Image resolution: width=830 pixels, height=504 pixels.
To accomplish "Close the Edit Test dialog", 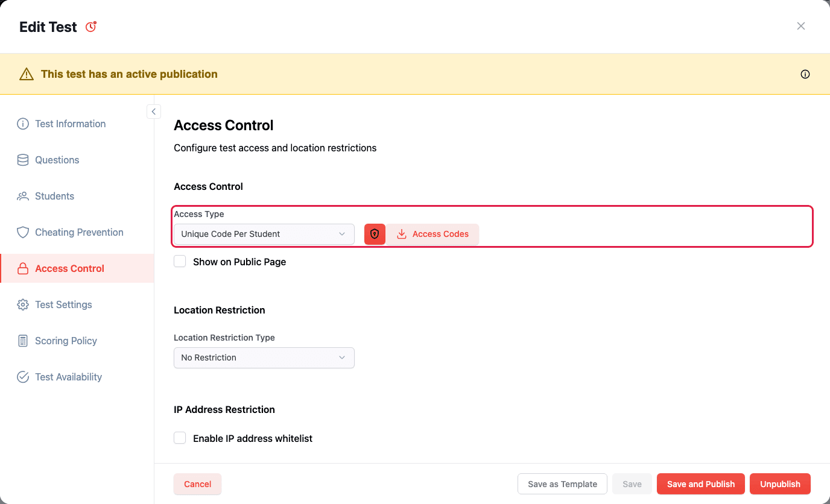I will click(x=801, y=26).
